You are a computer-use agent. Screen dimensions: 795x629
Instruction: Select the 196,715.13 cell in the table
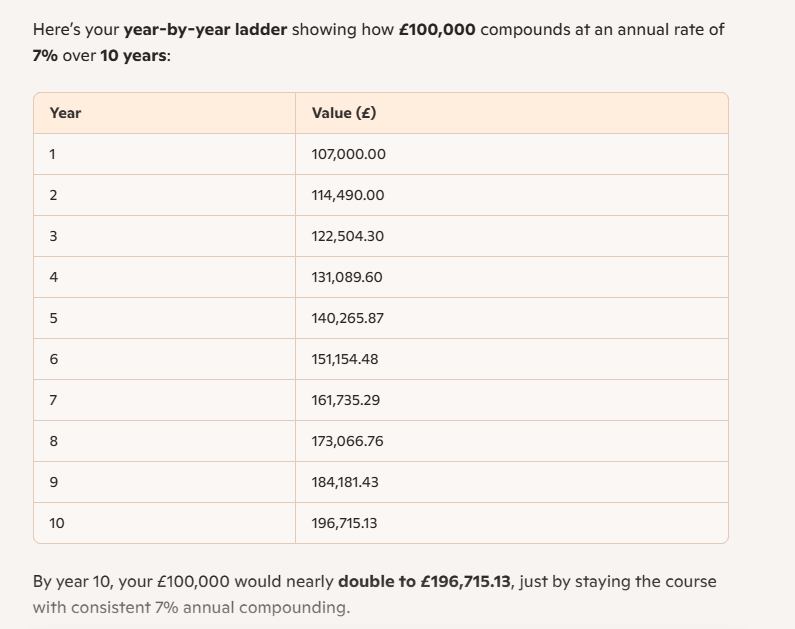pyautogui.click(x=344, y=523)
